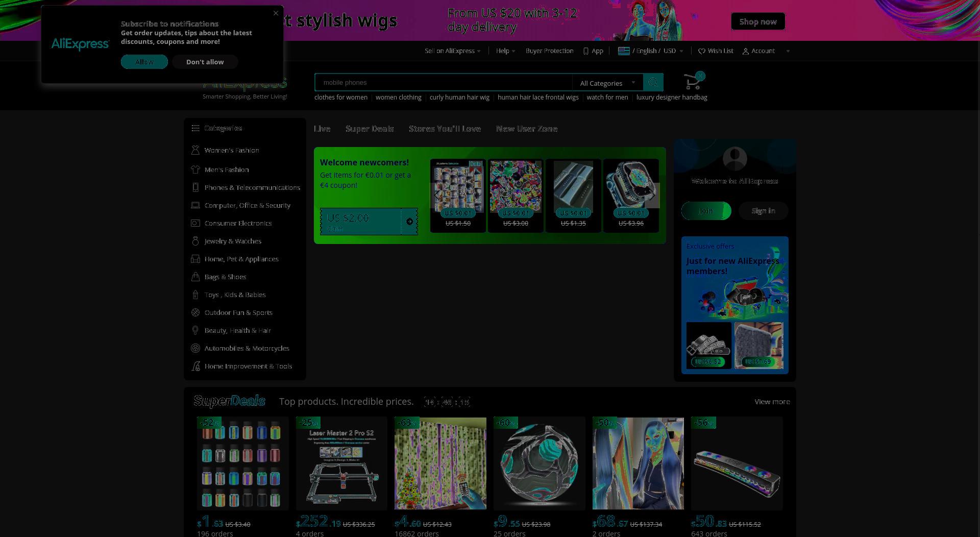Focus the mobile phones search field
980x537 pixels.
pos(444,82)
